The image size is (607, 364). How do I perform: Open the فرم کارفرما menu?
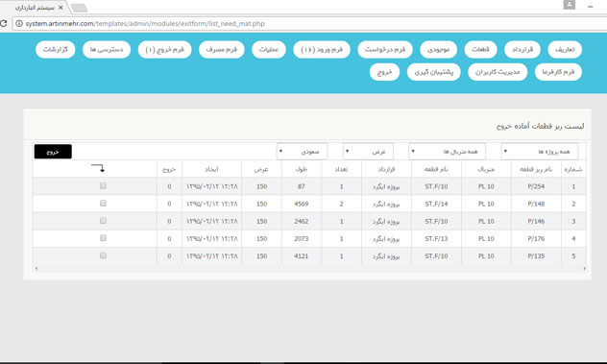click(558, 72)
